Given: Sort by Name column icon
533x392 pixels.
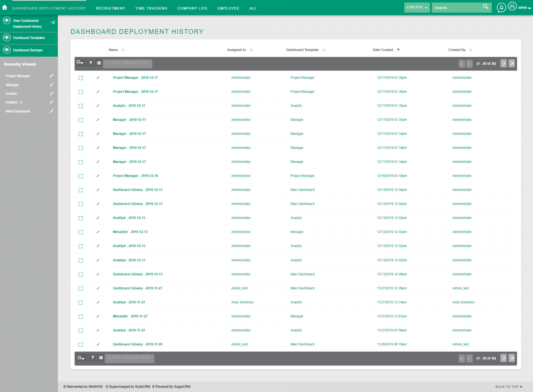Looking at the screenshot, I should coord(123,50).
